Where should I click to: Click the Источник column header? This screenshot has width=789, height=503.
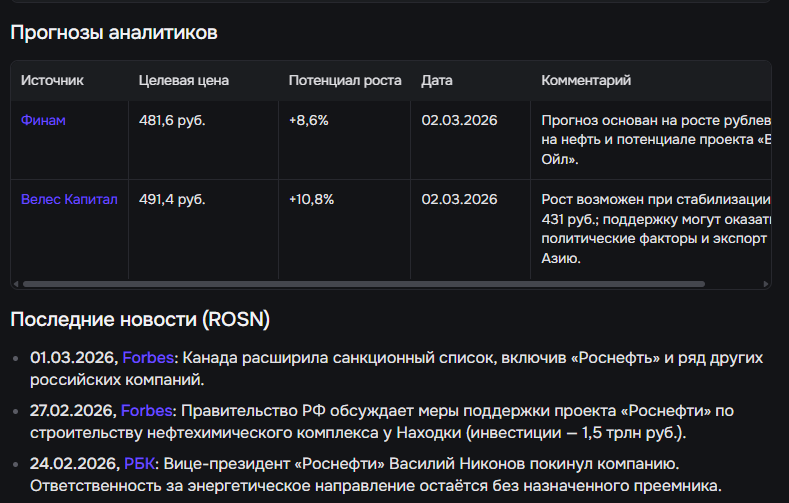(52, 80)
